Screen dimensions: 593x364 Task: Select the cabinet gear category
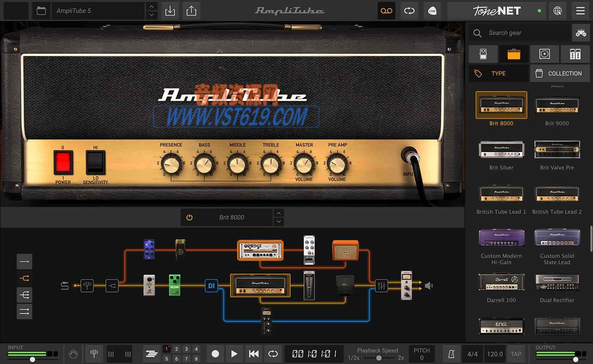pyautogui.click(x=544, y=54)
